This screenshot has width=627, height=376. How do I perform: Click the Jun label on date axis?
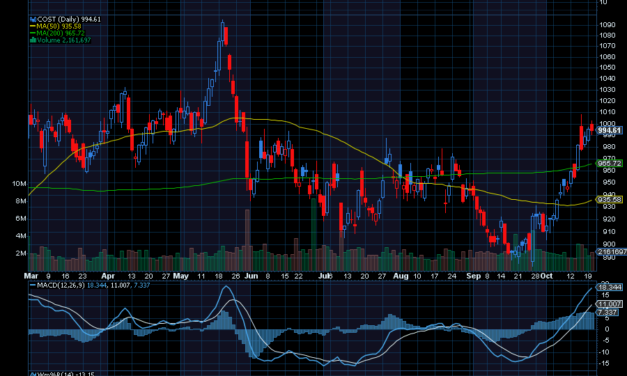(251, 276)
